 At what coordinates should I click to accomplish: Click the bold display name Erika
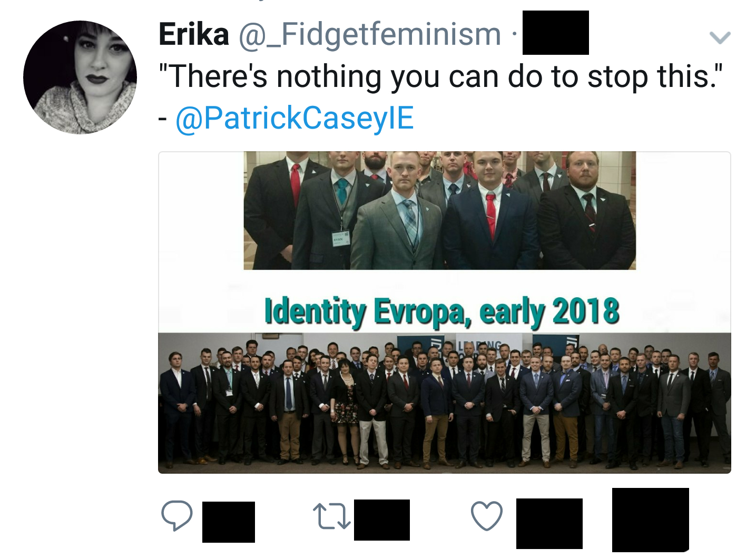(194, 35)
